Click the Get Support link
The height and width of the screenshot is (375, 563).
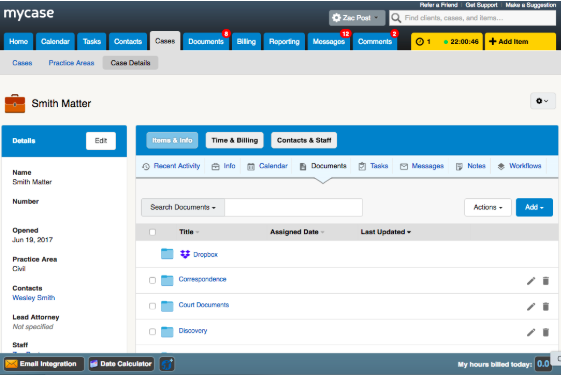pyautogui.click(x=481, y=5)
